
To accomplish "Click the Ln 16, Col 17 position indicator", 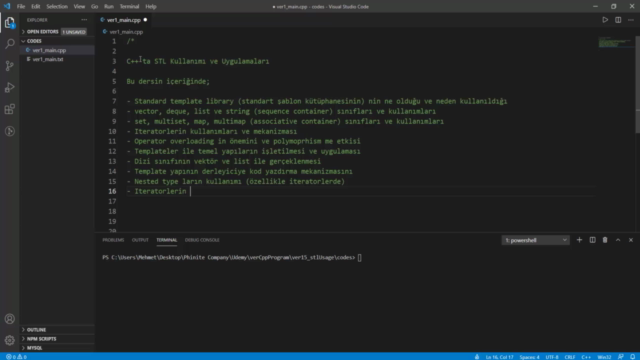I will 500,357.
